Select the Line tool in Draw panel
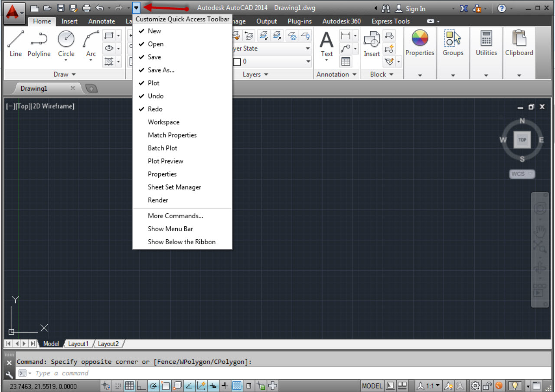555x392 pixels. coord(16,43)
